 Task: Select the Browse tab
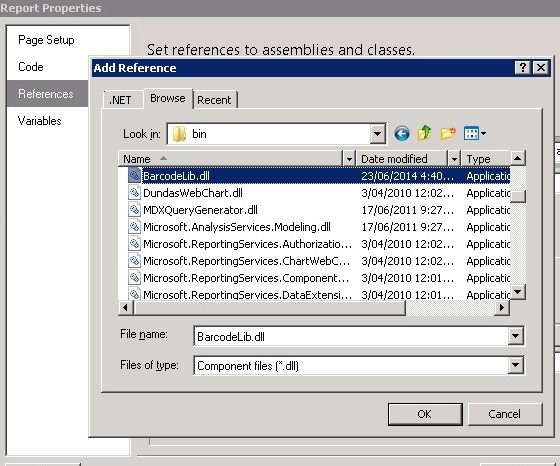[x=168, y=98]
